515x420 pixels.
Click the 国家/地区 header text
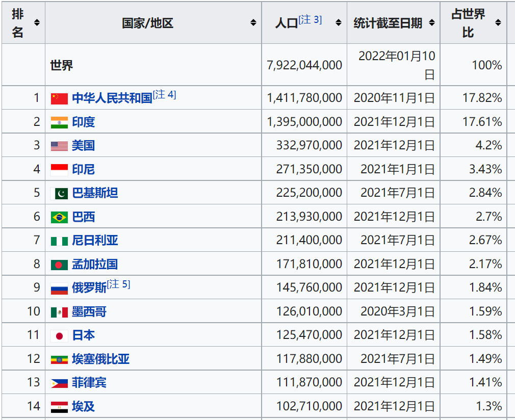[147, 23]
